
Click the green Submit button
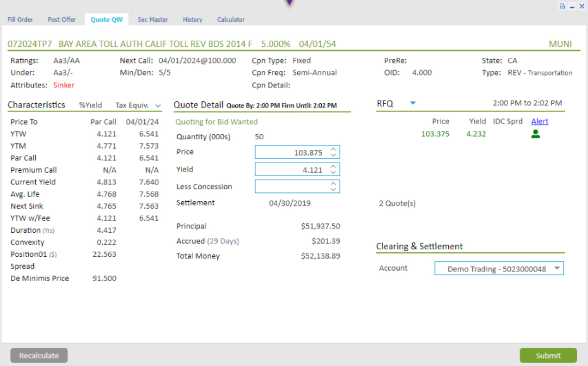pos(548,356)
